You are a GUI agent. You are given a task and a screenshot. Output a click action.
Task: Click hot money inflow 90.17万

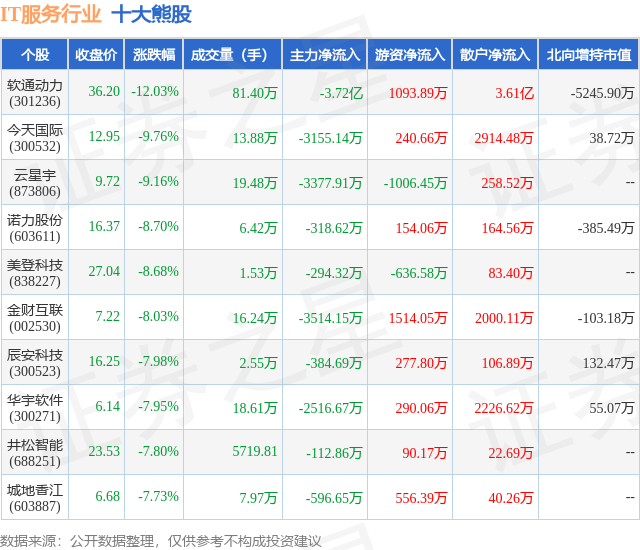(424, 453)
